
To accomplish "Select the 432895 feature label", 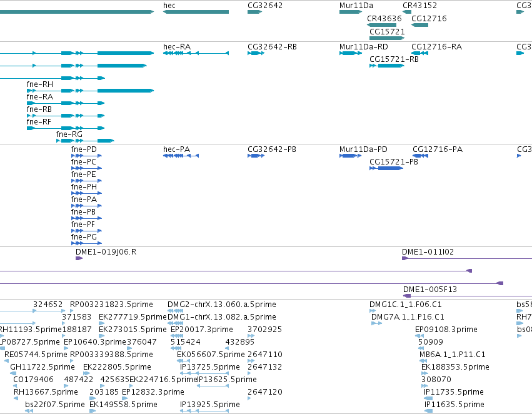I will (240, 343).
